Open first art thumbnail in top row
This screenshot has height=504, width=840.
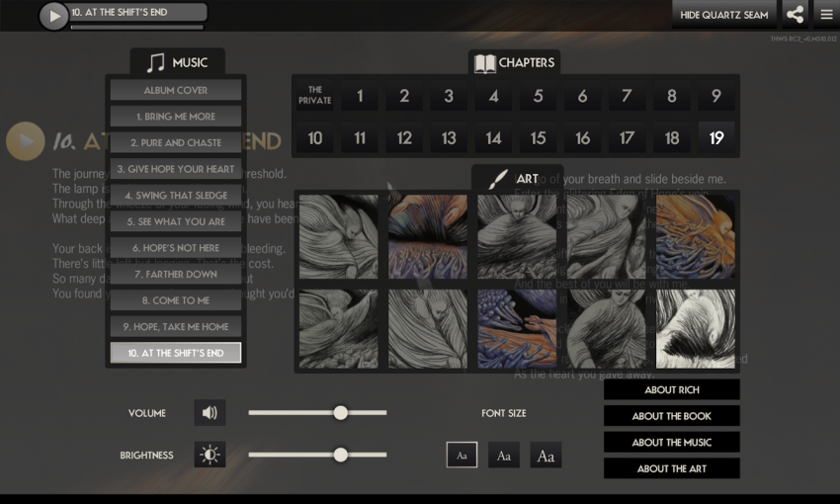[x=339, y=236]
